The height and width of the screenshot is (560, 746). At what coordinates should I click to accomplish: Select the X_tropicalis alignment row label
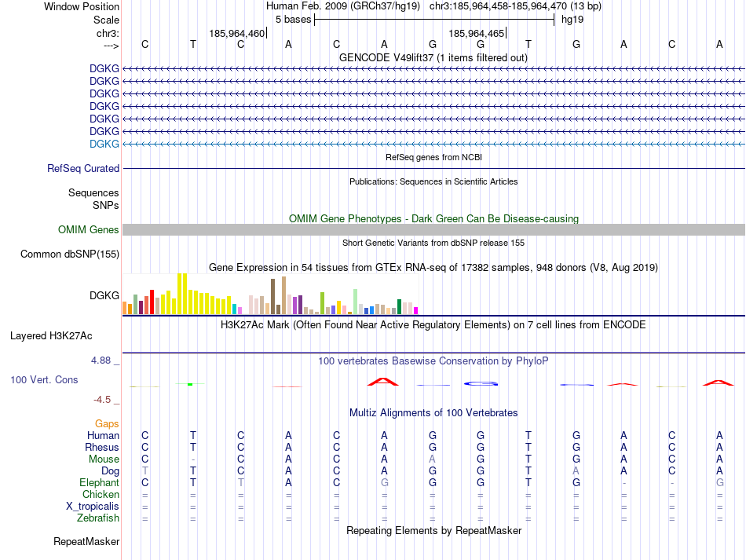tap(93, 507)
